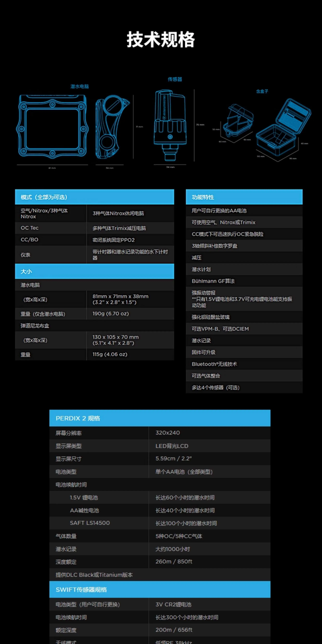The image size is (322, 644).
Task: Select the 模式（全部为可选） table header
Action: [x=95, y=197]
